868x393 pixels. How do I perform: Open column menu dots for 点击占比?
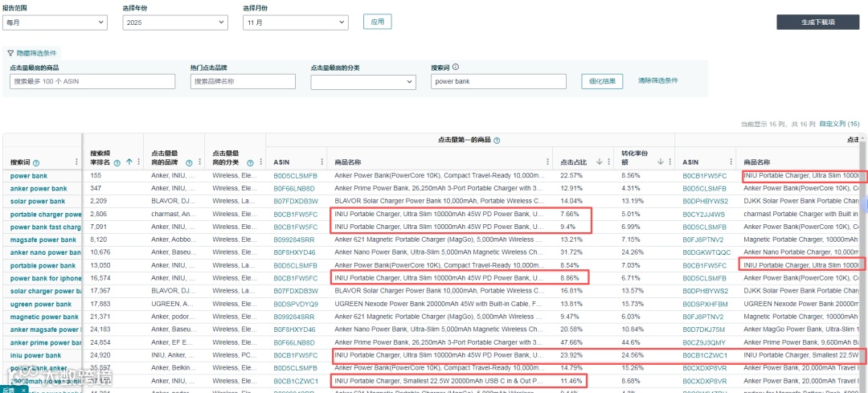point(608,162)
